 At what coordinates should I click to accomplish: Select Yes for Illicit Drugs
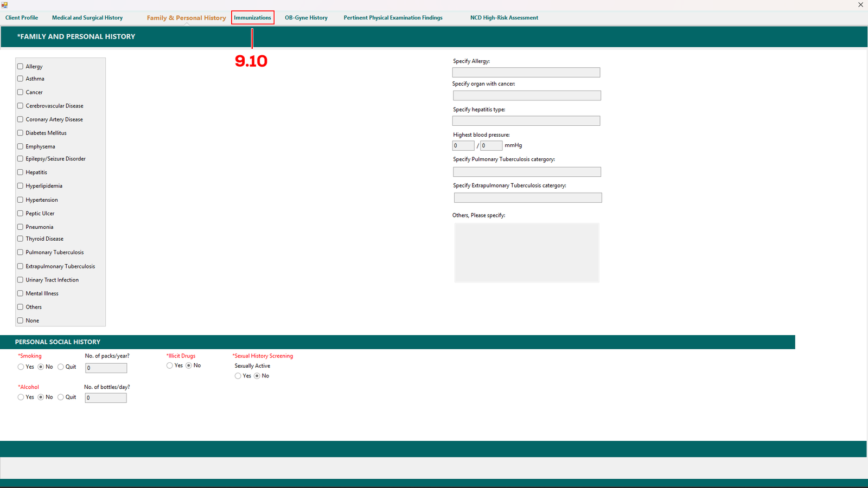pos(170,365)
